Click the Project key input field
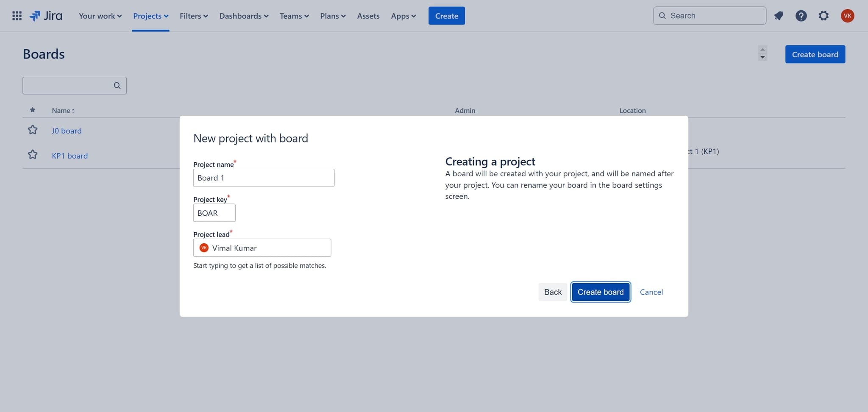 pyautogui.click(x=214, y=213)
